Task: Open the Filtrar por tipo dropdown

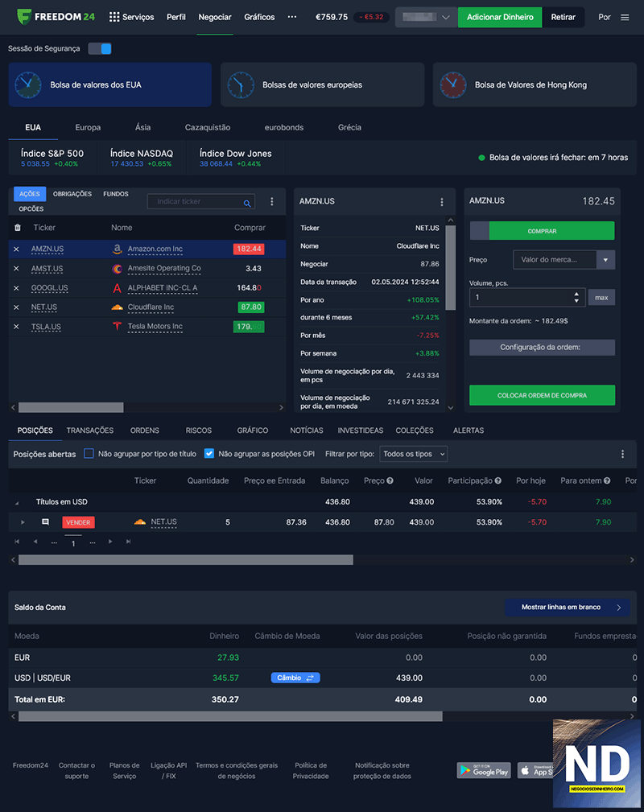Action: 414,454
